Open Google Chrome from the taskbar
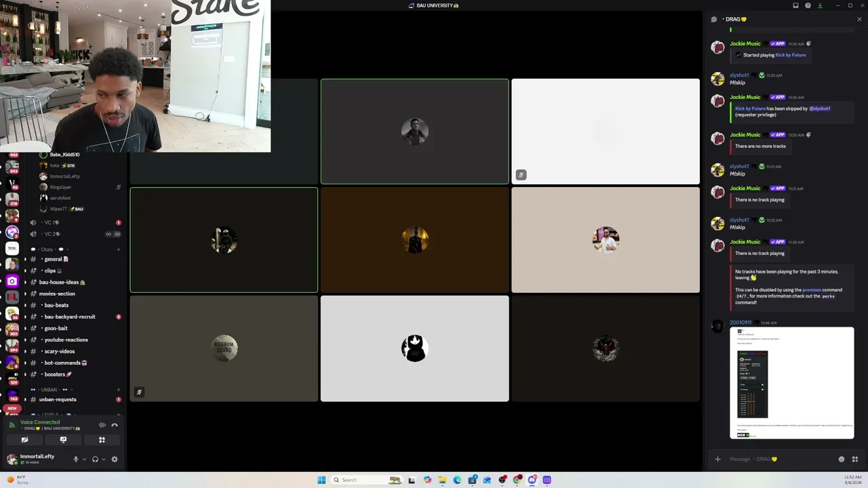 (517, 480)
